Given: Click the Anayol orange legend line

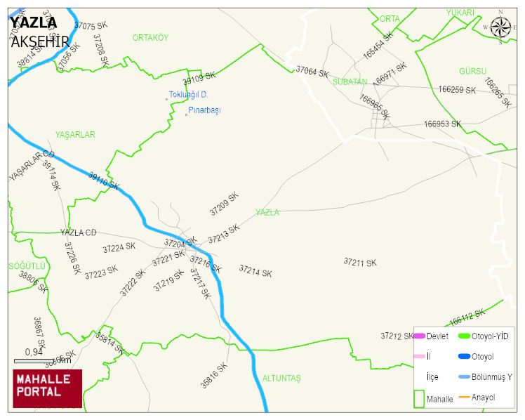Looking at the screenshot, I should click(464, 398).
